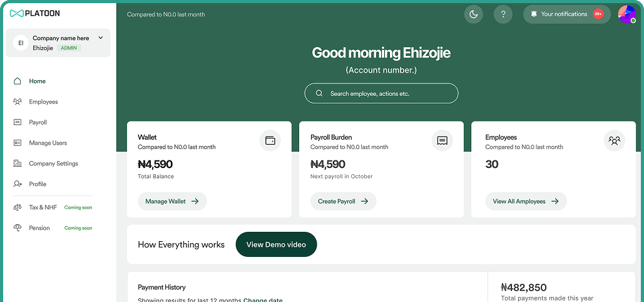The width and height of the screenshot is (644, 302).
Task: Click the Payroll Burden card icon
Action: point(442,140)
